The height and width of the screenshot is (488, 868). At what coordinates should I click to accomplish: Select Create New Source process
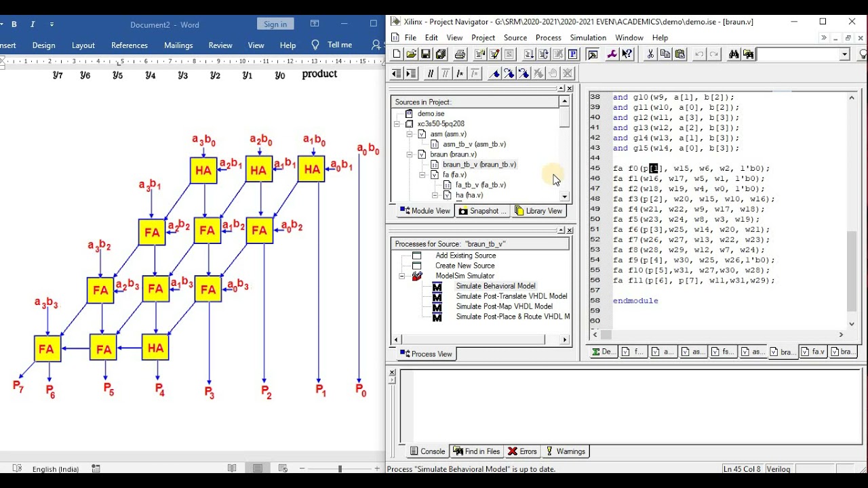tap(465, 266)
